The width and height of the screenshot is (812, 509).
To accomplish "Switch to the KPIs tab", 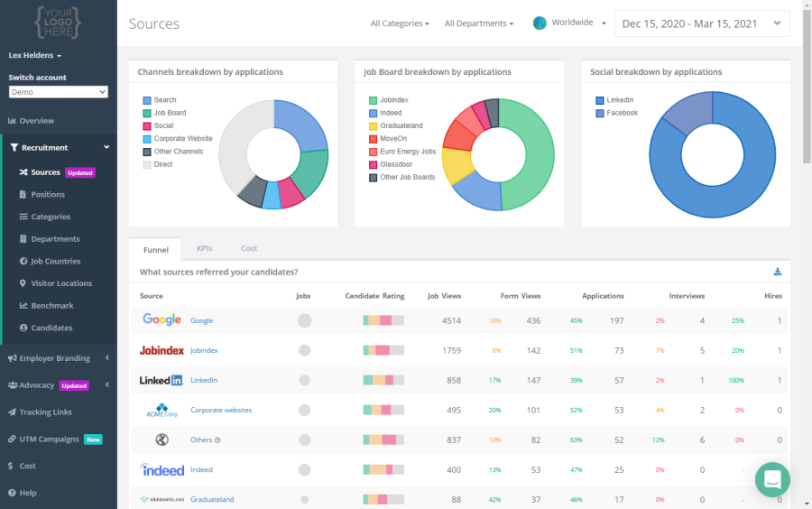I will (x=205, y=248).
